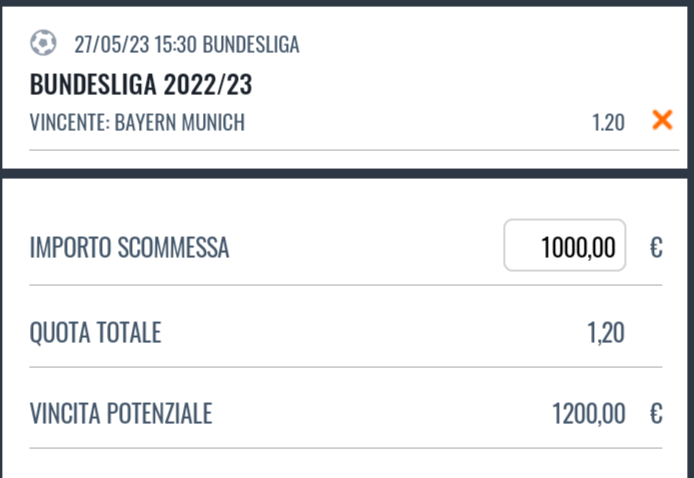Remove the Bayern Munich selection with orange X
This screenshot has height=478, width=694.
coord(663,120)
